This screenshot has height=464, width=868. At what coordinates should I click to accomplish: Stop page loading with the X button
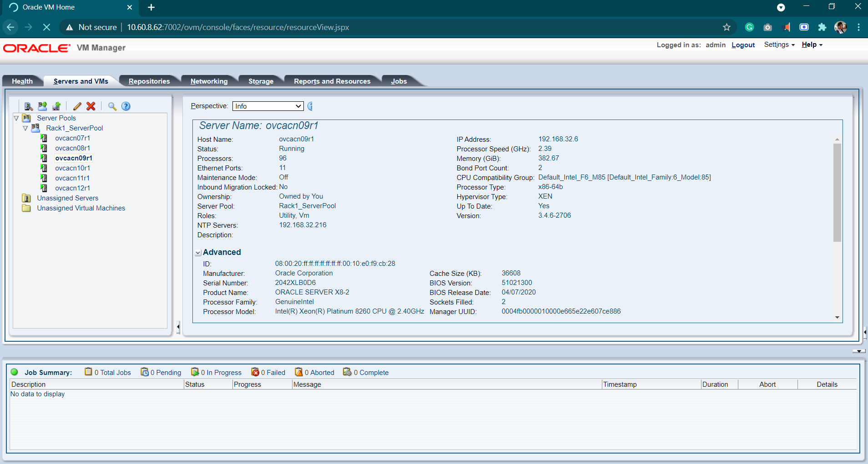pyautogui.click(x=46, y=27)
